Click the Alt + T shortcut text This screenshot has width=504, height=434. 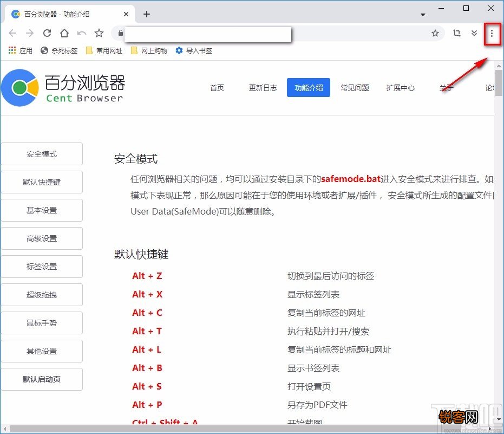click(147, 331)
